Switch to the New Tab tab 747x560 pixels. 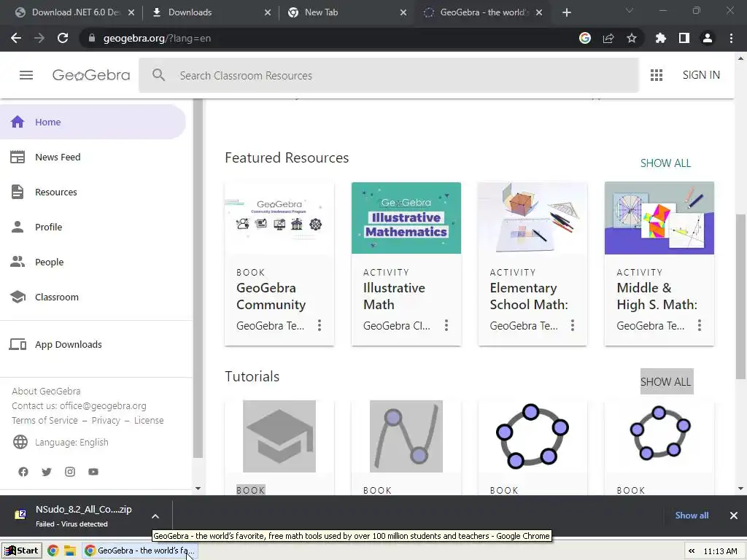tap(348, 12)
